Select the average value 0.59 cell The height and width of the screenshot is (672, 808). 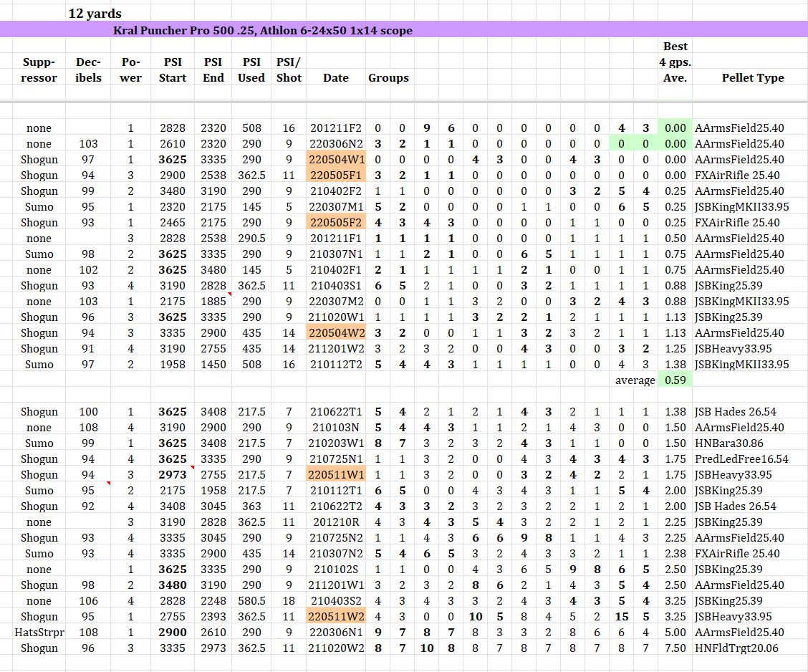(675, 380)
